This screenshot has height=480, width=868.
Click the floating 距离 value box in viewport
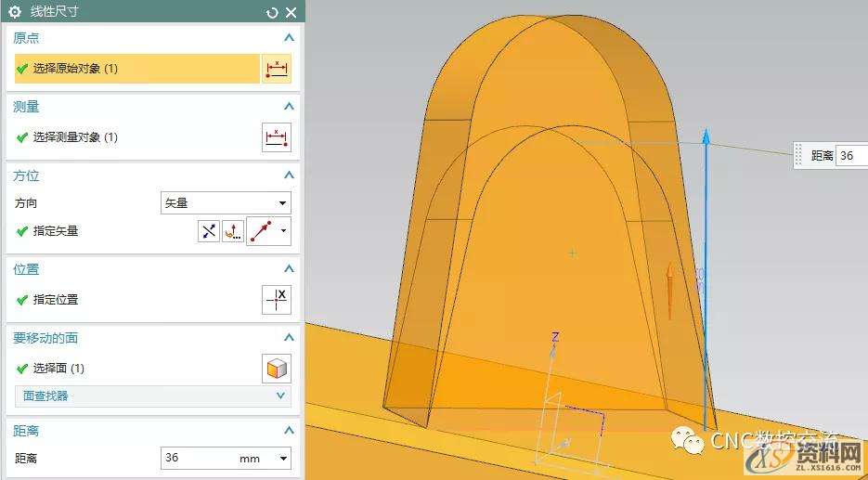click(x=850, y=156)
